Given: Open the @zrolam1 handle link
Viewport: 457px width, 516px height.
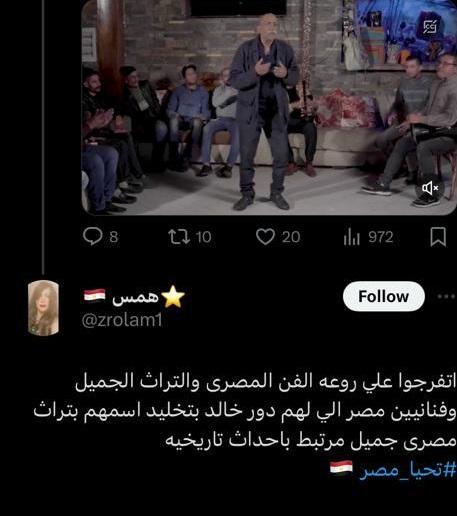Looking at the screenshot, I should [122, 320].
